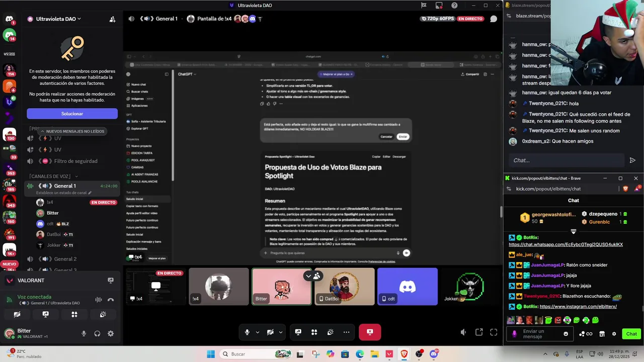Viewport: 644px width, 362px height.
Task: Jump to new unread messages banner
Action: [x=72, y=131]
